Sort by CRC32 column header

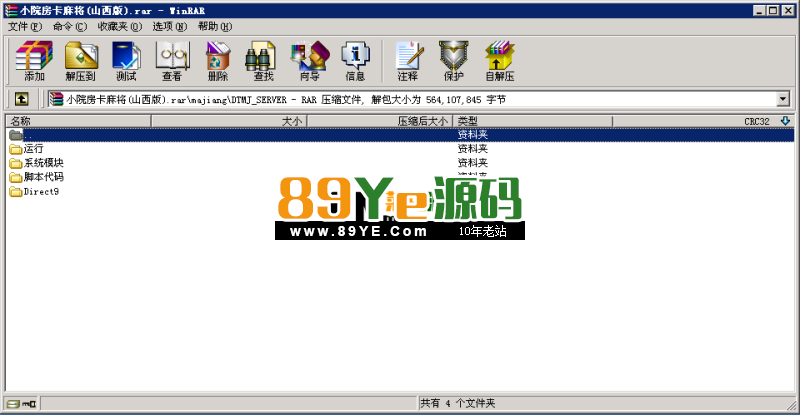point(703,121)
